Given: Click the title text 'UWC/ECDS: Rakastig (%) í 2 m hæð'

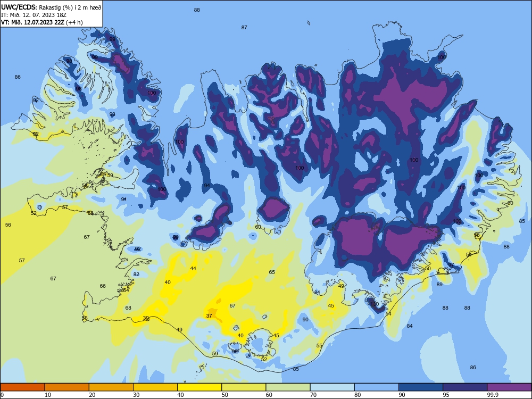Looking at the screenshot, I should 51,7.
